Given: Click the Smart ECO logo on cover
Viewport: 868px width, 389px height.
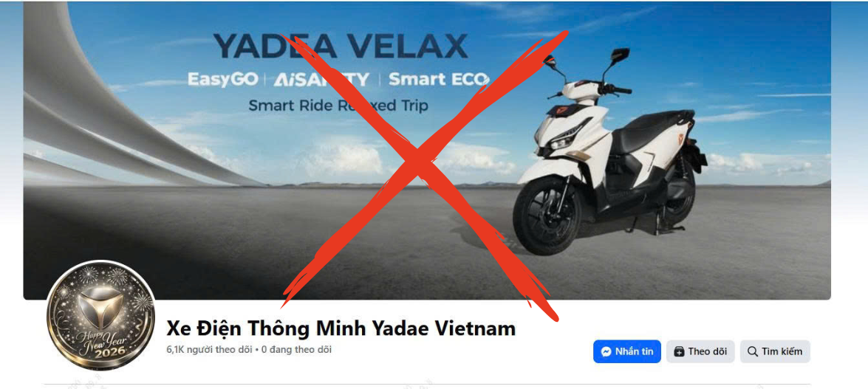Looking at the screenshot, I should click(x=438, y=79).
